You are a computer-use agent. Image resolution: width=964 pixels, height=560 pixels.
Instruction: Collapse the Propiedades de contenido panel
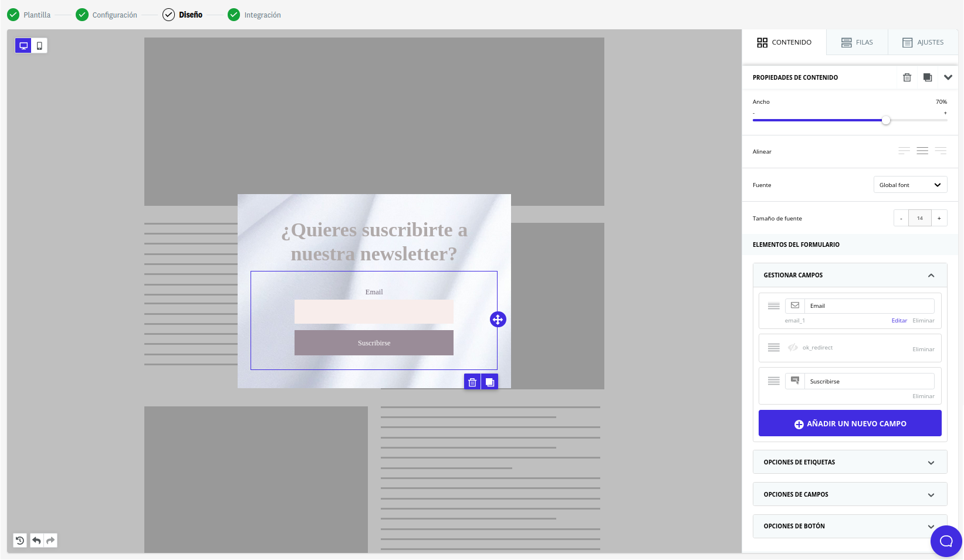[948, 77]
